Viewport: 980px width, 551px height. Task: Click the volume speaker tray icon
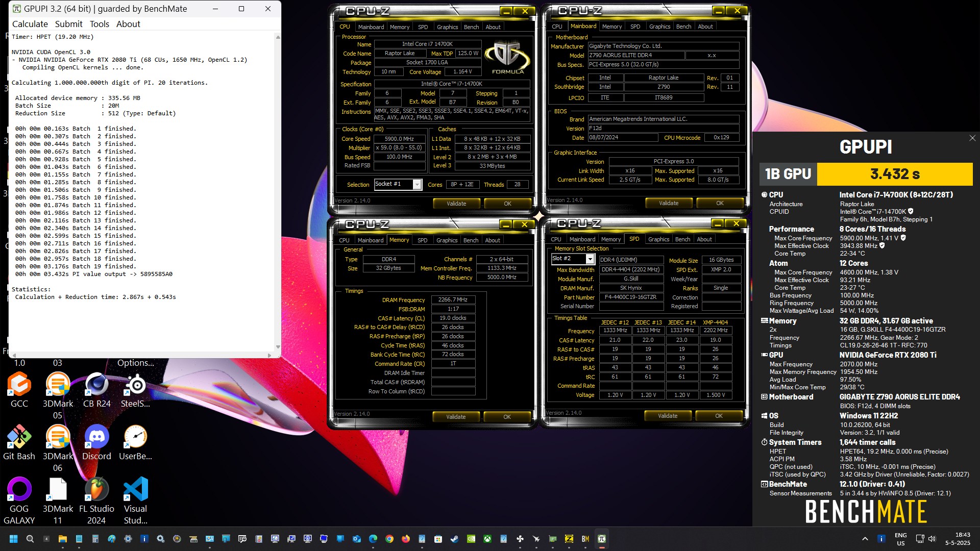932,539
